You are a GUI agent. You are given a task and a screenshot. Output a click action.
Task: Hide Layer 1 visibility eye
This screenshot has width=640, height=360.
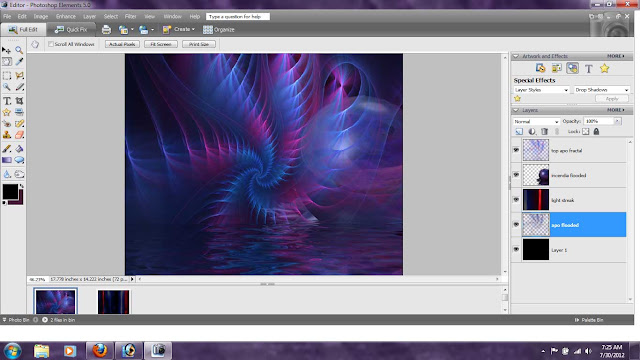tap(516, 249)
